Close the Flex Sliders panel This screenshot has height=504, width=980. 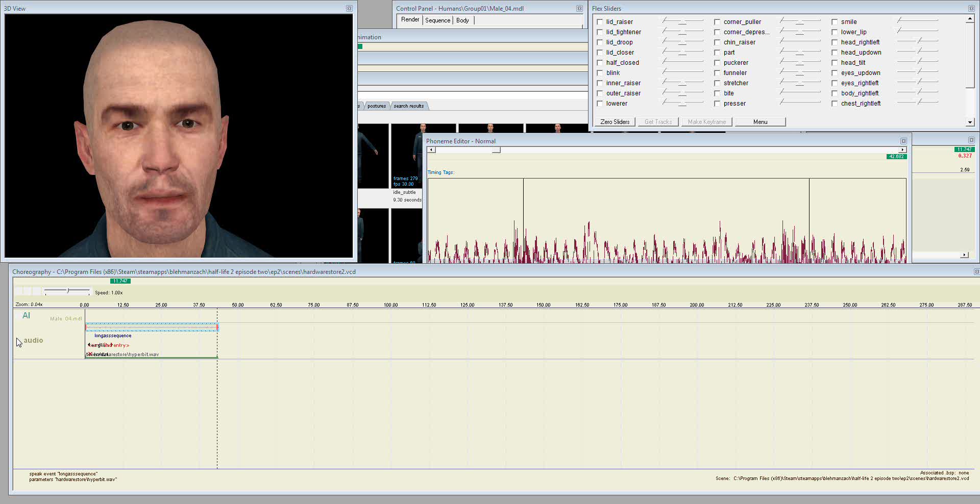coord(971,8)
